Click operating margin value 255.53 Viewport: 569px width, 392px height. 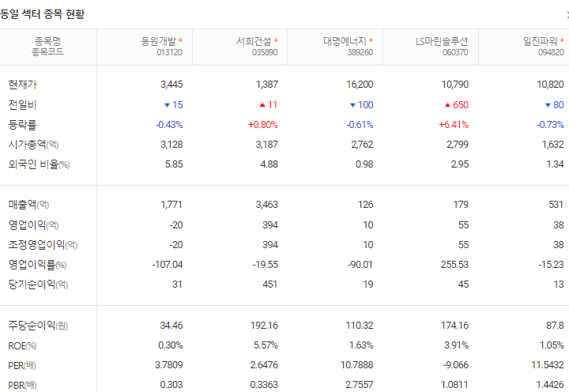coord(454,265)
